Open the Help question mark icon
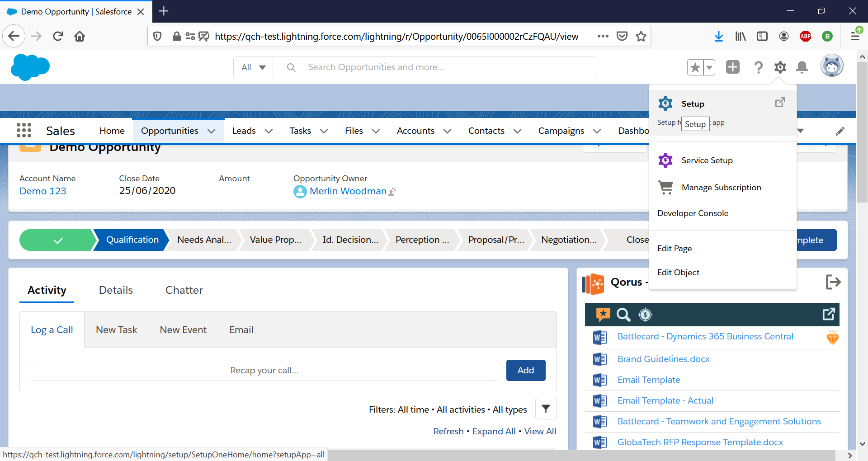Screen dimensions: 868x461 758,67
